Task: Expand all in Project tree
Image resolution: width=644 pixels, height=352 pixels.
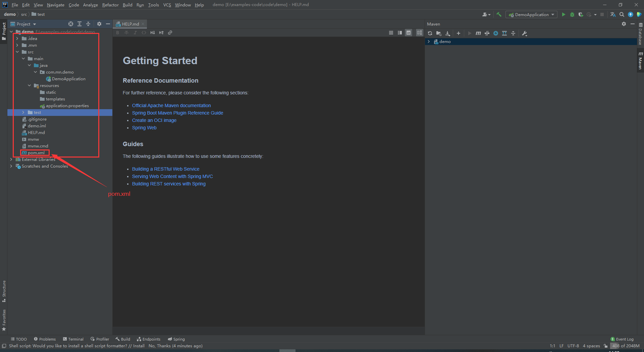Action: point(79,24)
